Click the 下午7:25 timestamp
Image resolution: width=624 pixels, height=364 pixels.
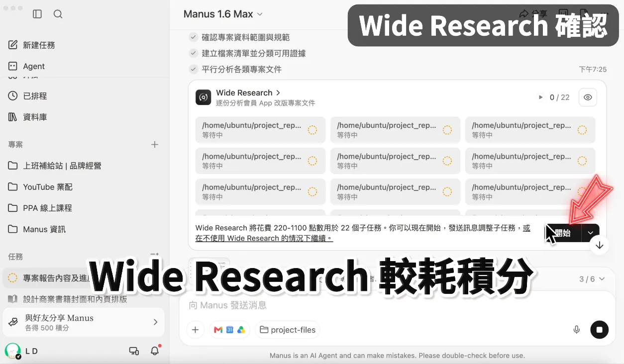tap(593, 70)
